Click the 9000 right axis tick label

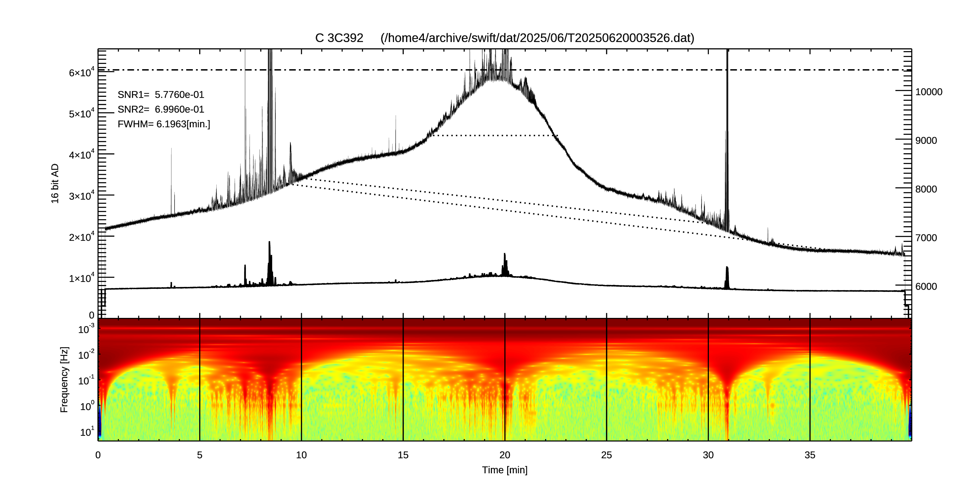pyautogui.click(x=926, y=141)
